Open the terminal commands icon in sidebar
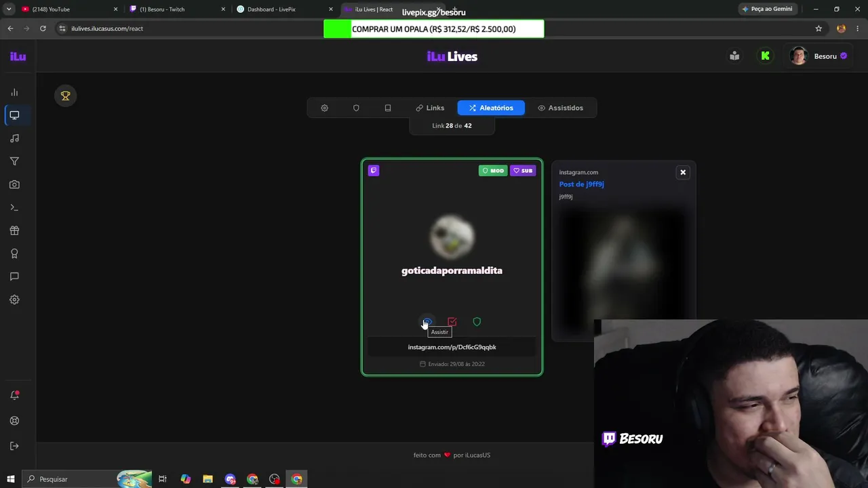Viewport: 868px width, 488px height. pyautogui.click(x=14, y=207)
